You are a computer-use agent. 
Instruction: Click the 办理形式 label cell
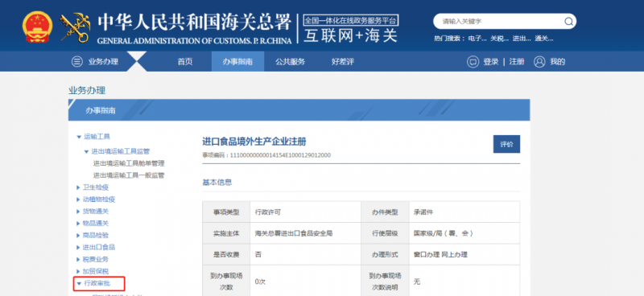(x=386, y=254)
